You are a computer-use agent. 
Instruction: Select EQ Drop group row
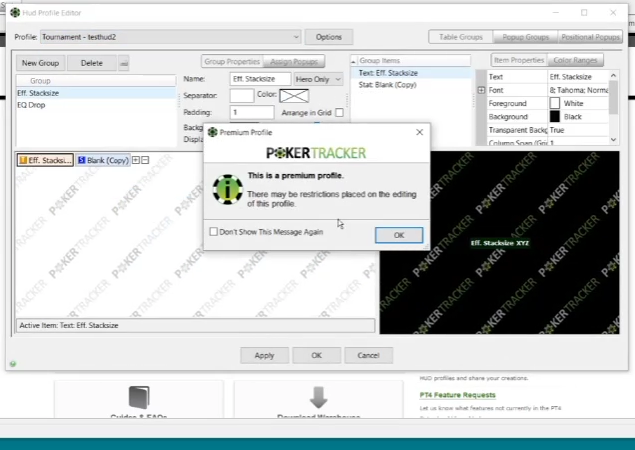coord(96,105)
